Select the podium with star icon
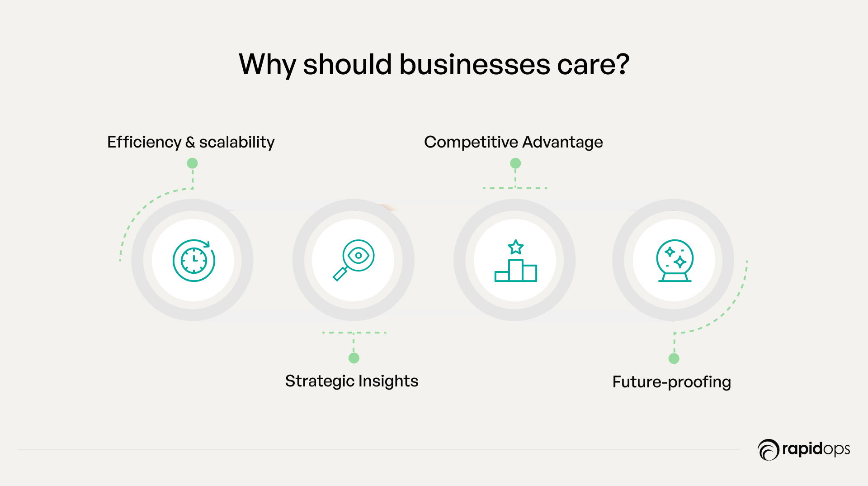 point(515,261)
